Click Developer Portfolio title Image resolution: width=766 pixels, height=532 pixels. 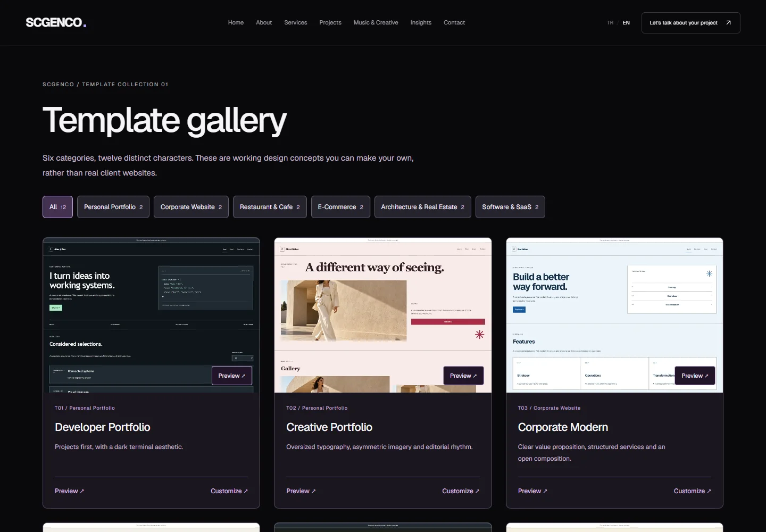point(103,427)
